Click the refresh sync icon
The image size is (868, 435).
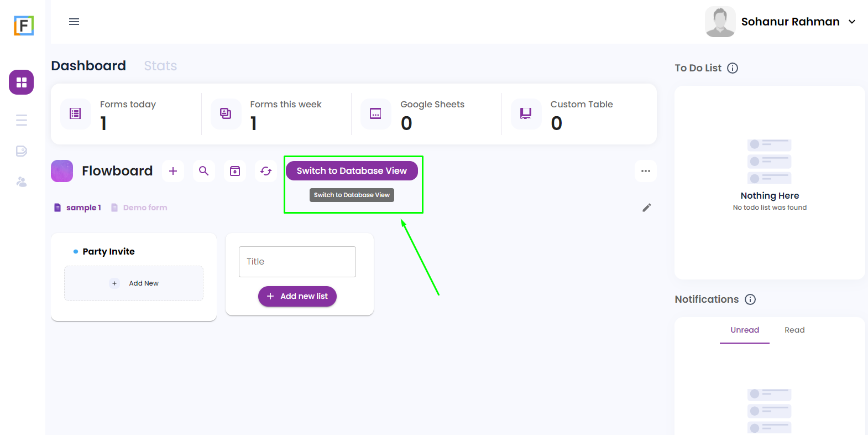(266, 171)
